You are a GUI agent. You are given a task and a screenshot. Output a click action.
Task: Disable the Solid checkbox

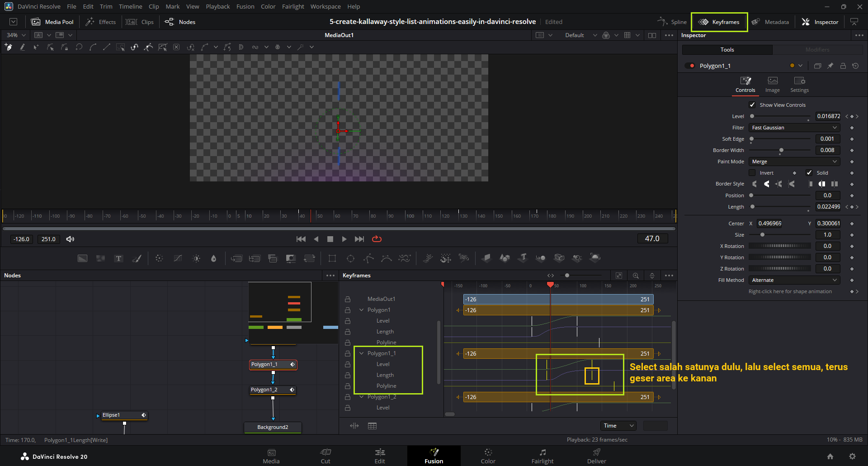[x=809, y=173]
